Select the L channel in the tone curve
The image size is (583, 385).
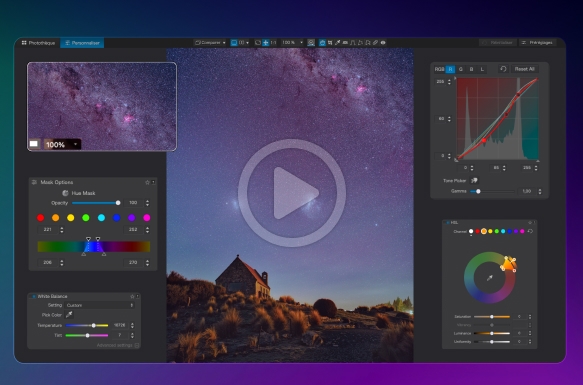482,69
